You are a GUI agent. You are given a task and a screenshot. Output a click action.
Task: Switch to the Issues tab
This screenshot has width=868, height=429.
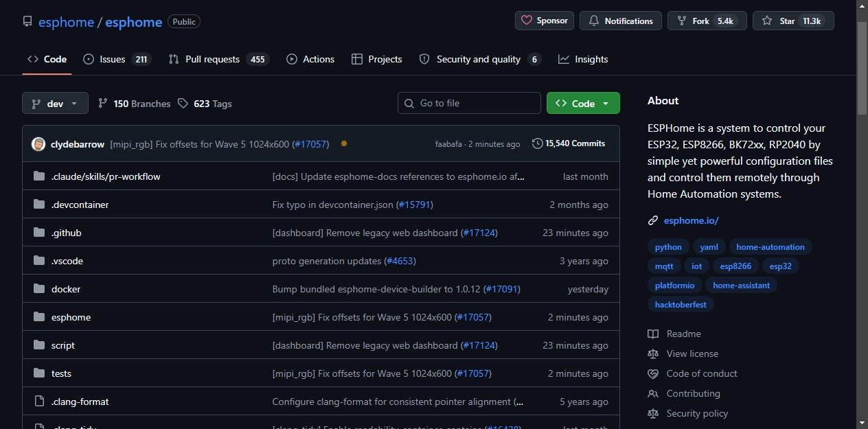point(117,59)
